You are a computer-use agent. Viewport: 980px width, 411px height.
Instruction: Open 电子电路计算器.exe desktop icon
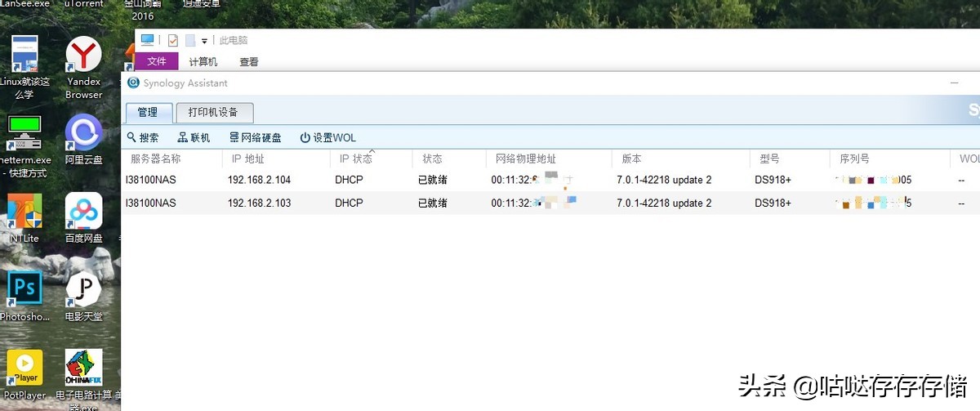pos(83,380)
